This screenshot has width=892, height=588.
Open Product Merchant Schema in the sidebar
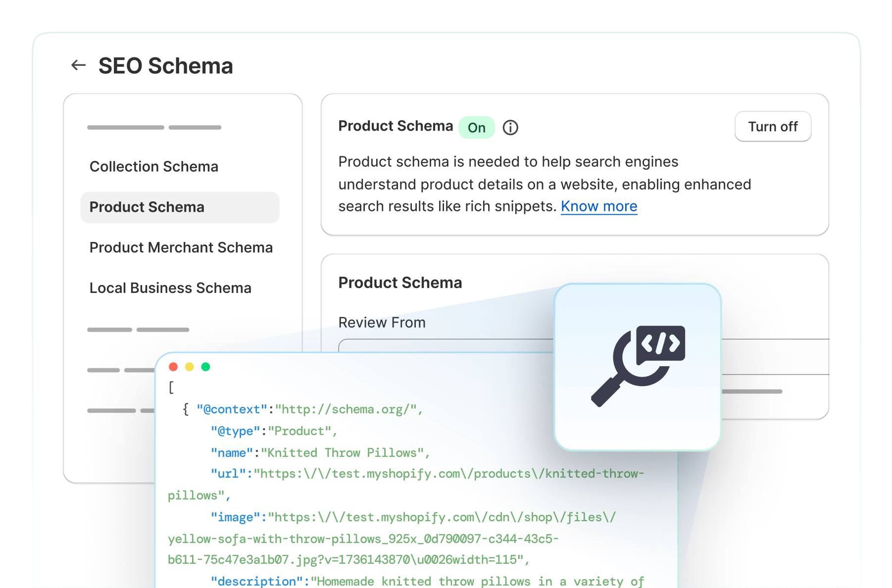(x=181, y=247)
